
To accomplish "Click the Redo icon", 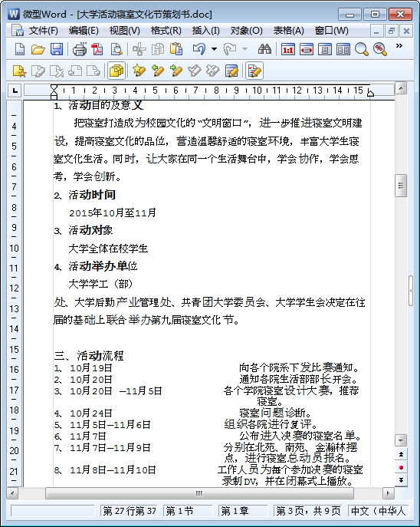I will 230,49.
